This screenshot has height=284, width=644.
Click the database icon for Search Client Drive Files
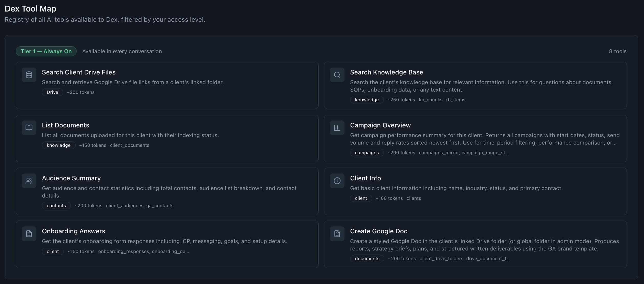pyautogui.click(x=29, y=75)
